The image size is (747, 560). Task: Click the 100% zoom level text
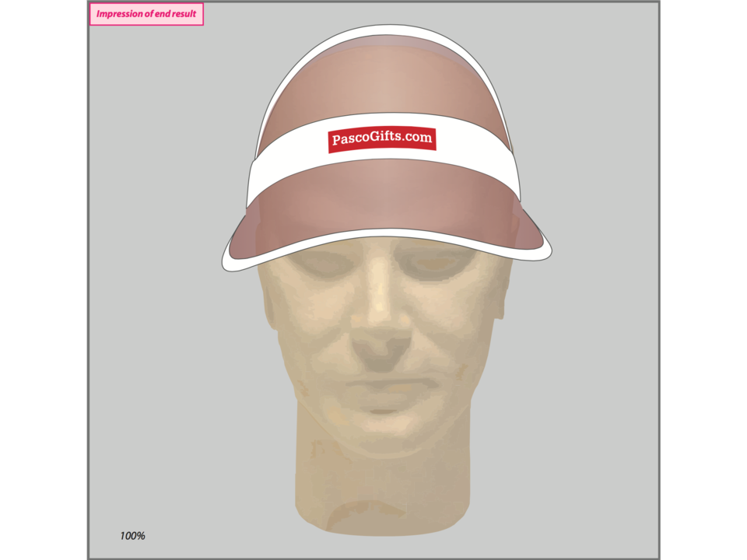pos(132,535)
